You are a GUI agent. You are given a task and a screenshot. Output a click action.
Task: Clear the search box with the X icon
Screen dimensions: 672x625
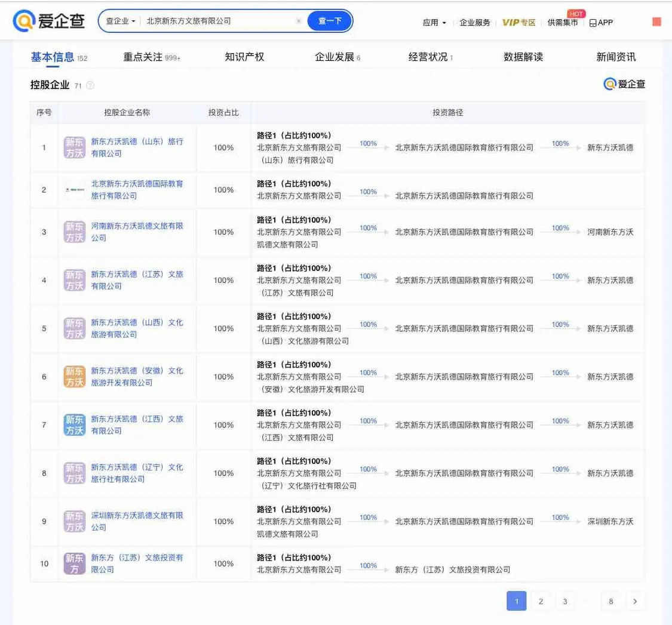tap(299, 20)
